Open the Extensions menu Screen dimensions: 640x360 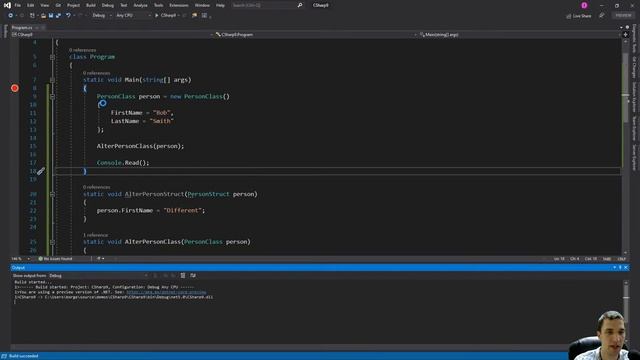pos(179,5)
